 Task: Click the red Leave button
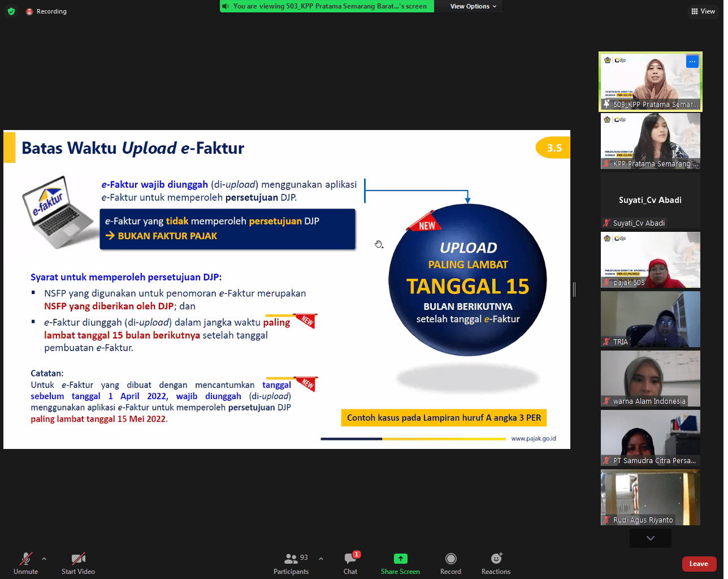pyautogui.click(x=699, y=564)
